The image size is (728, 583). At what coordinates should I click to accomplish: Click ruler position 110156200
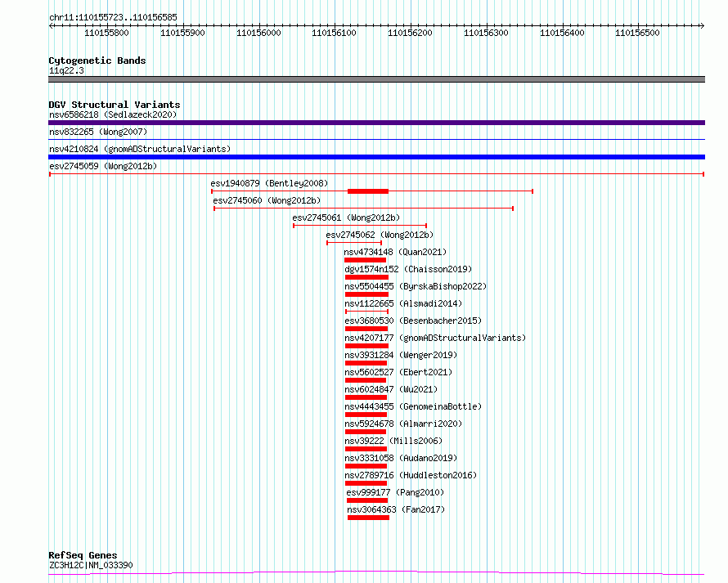(410, 33)
